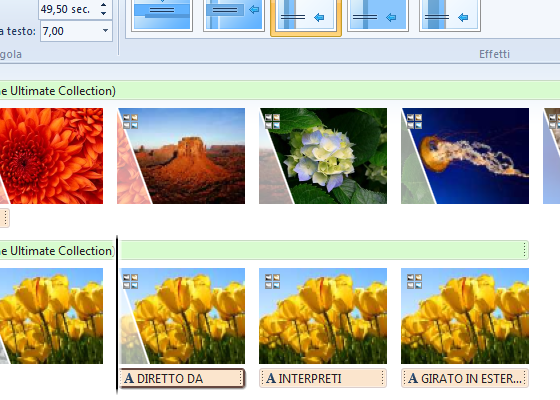The image size is (560, 400).
Task: Increase the 49,50 sec duration value
Action: pyautogui.click(x=103, y=5)
